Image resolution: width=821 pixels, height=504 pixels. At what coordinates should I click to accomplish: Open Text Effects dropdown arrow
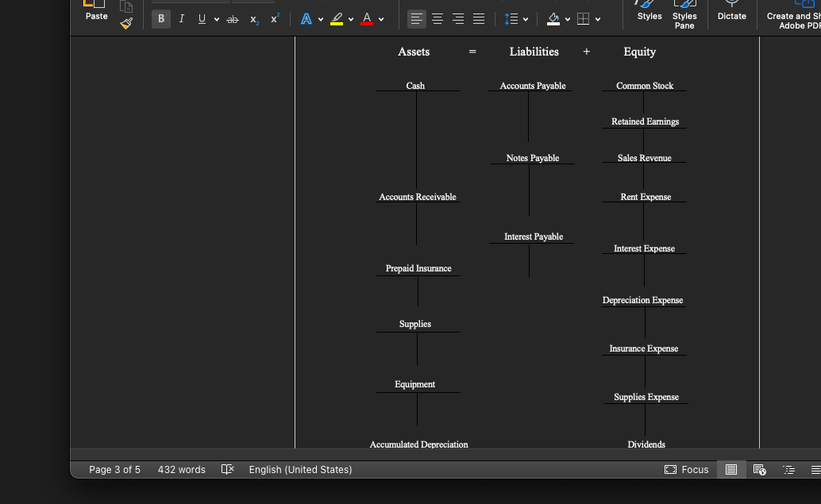tap(321, 19)
